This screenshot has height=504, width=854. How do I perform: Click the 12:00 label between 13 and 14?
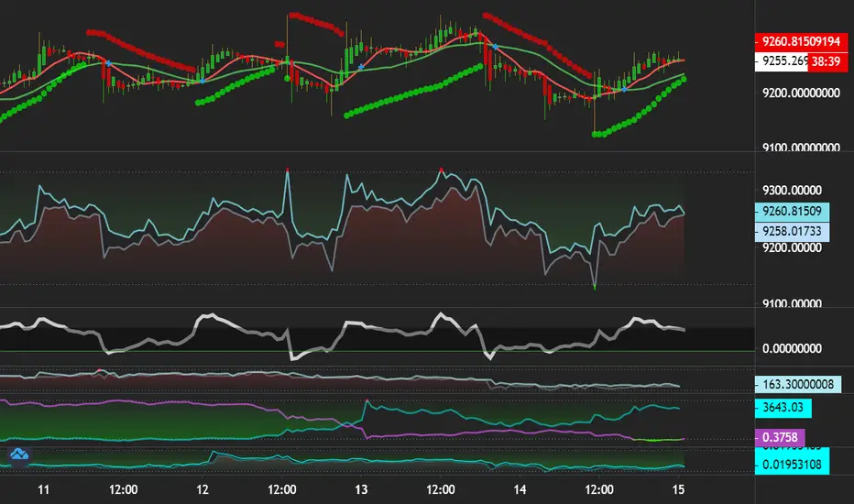coord(441,490)
